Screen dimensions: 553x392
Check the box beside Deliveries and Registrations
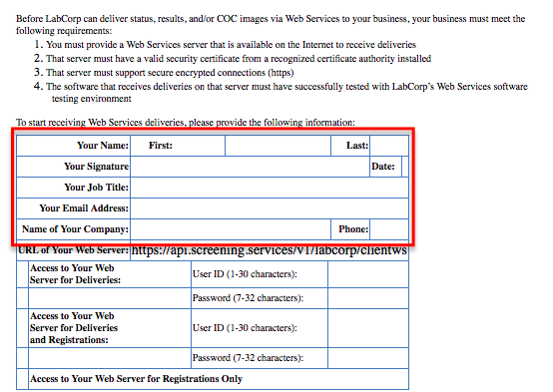pos(22,328)
